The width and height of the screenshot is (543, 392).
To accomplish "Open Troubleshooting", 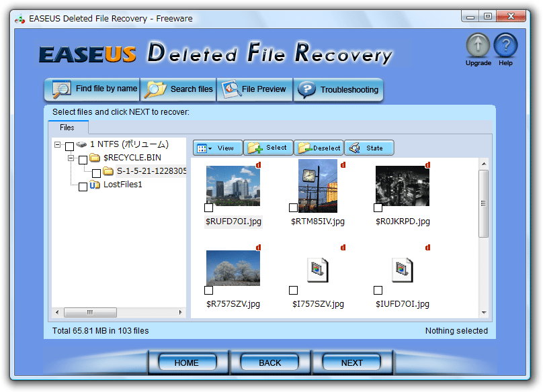I will click(338, 90).
